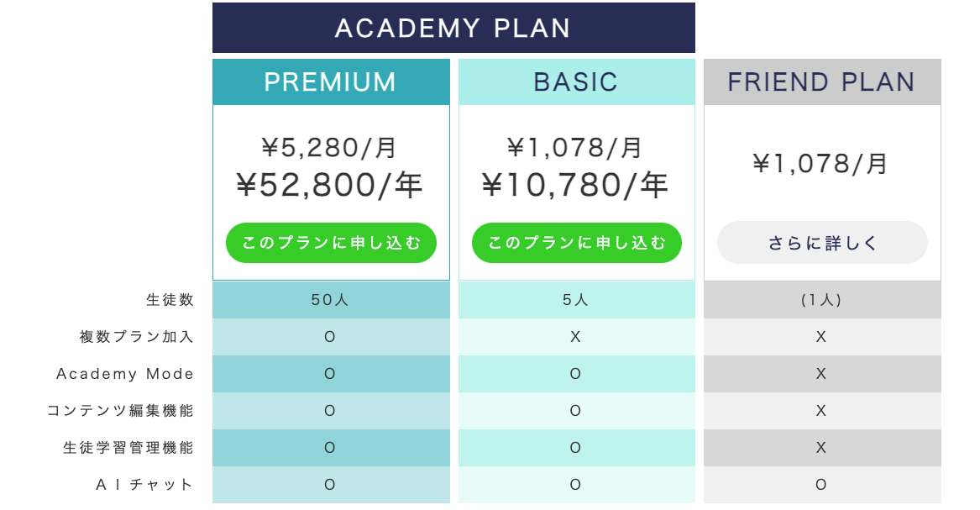Viewport: 980px width, 510px height.
Task: Click the (1人) cell in FRIEND PLAN column
Action: pos(822,300)
